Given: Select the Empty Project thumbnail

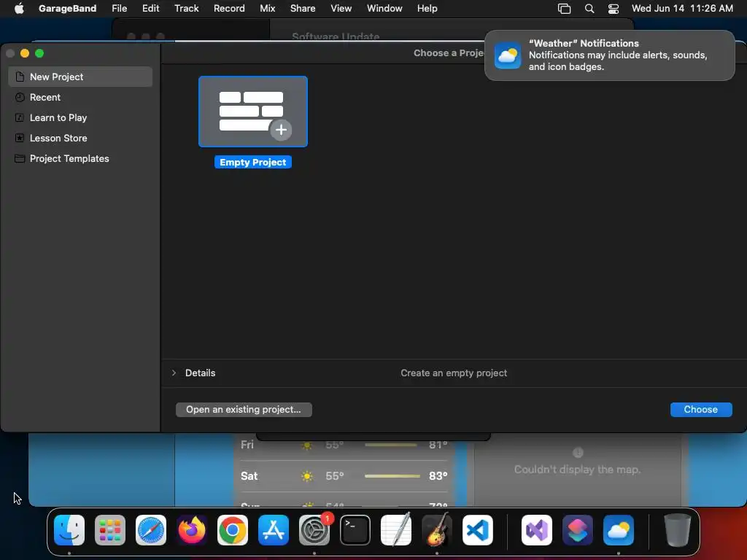Looking at the screenshot, I should click(x=253, y=112).
